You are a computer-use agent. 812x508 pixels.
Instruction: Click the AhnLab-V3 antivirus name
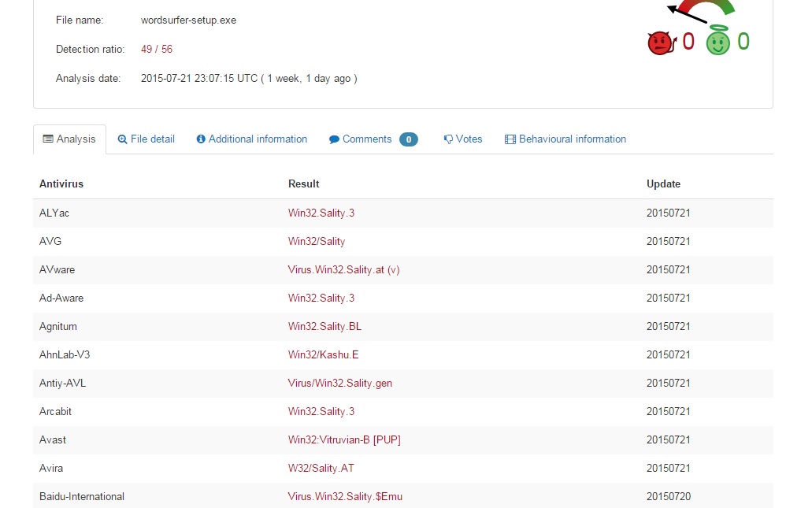click(65, 354)
